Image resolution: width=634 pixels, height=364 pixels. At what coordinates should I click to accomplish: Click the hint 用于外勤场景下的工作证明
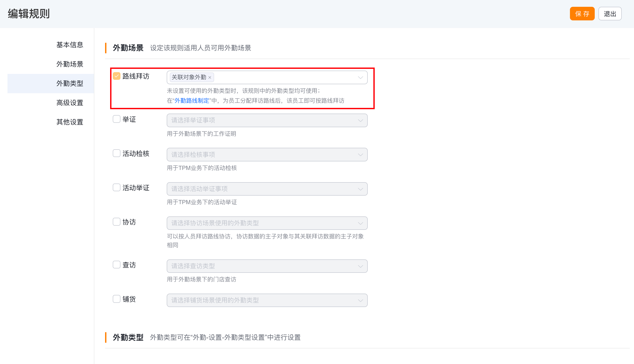tap(201, 134)
